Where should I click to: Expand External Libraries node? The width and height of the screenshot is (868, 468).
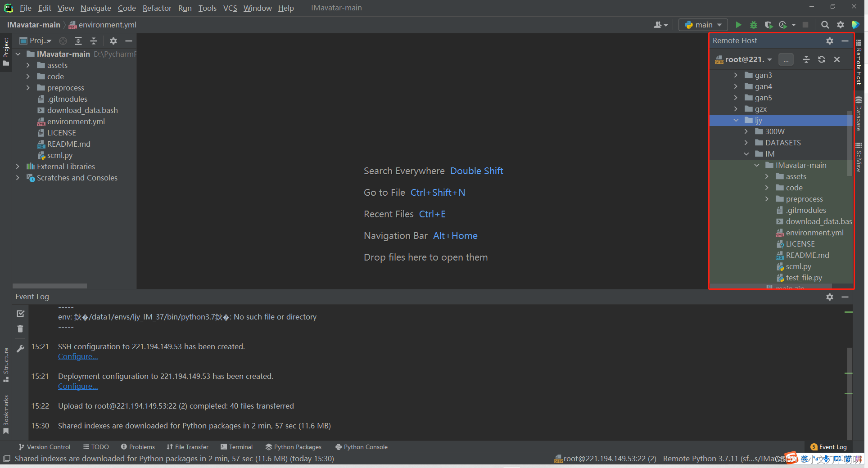point(18,166)
